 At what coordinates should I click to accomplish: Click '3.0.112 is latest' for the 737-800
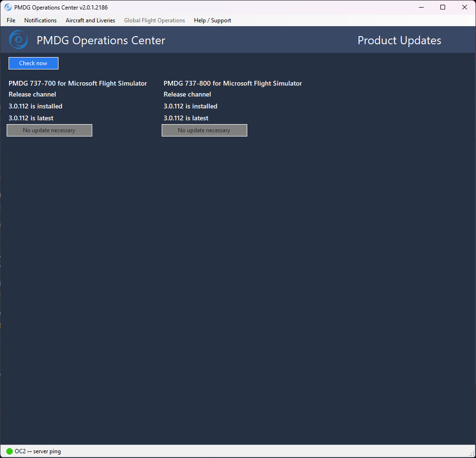[x=186, y=118]
